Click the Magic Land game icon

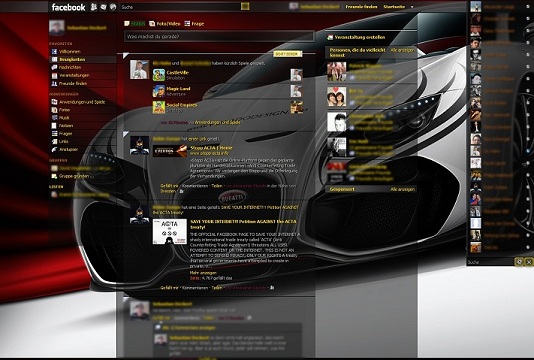159,91
